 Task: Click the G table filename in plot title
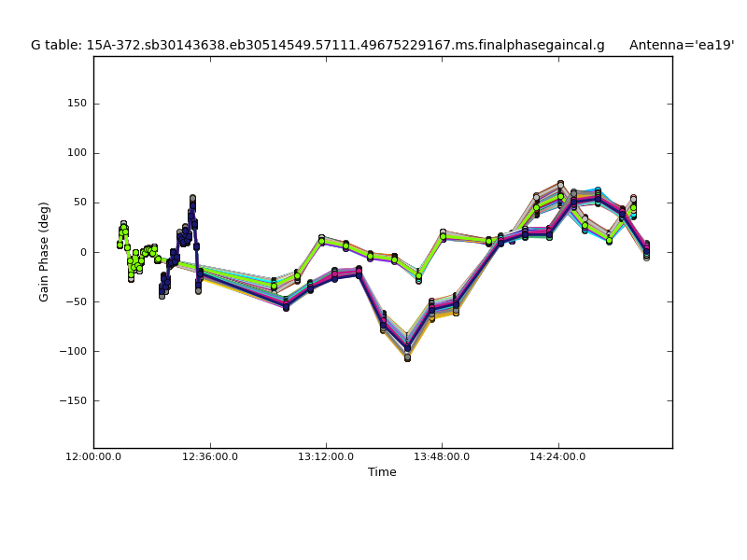(x=317, y=45)
